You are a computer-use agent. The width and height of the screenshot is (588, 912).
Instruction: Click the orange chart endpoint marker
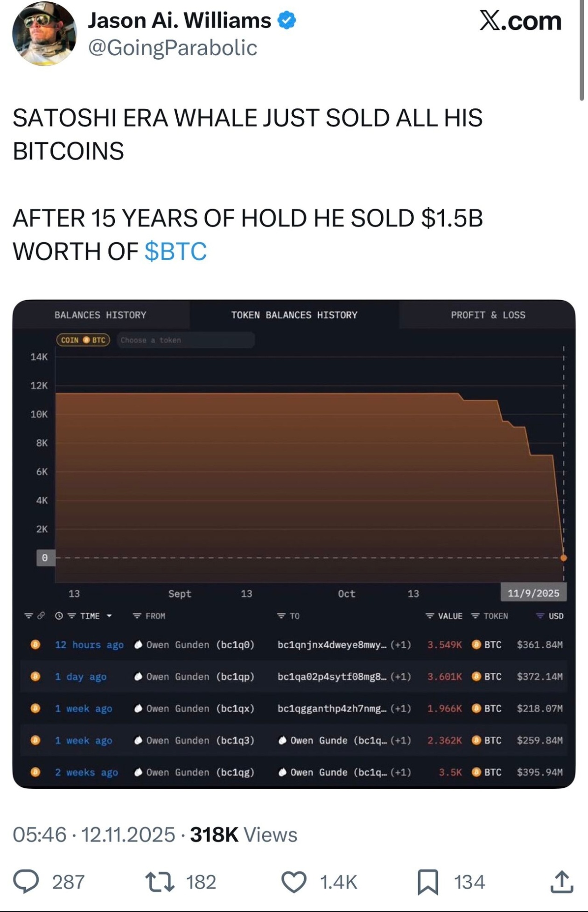pyautogui.click(x=564, y=558)
